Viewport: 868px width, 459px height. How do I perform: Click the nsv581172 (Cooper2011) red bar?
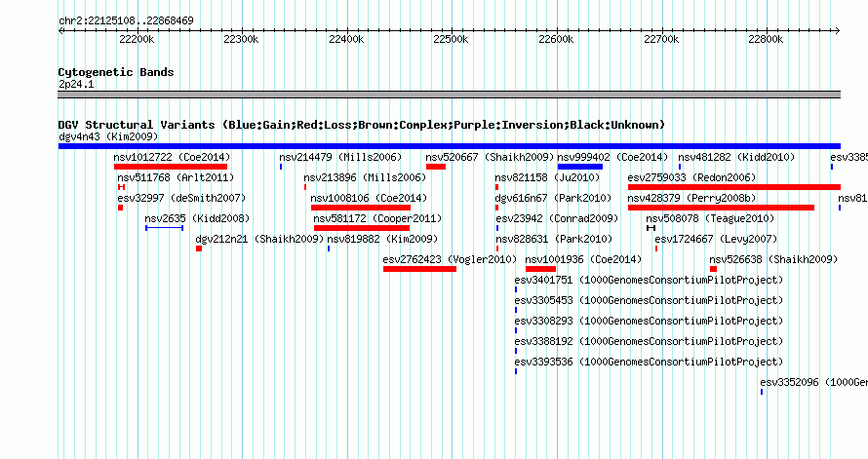click(362, 228)
